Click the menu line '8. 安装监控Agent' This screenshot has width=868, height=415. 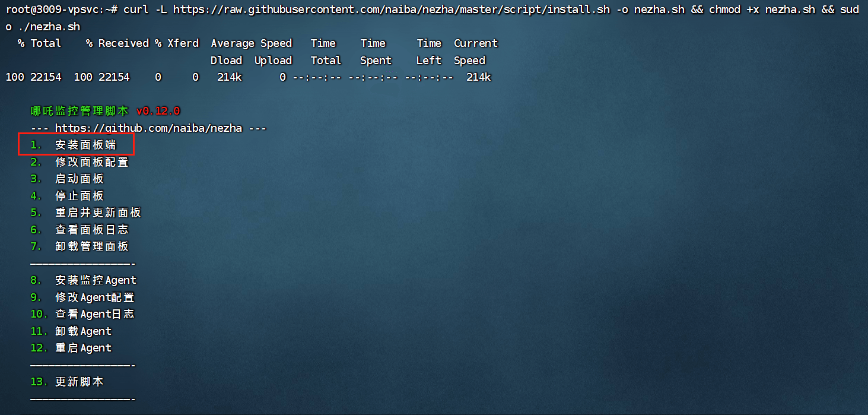click(84, 280)
